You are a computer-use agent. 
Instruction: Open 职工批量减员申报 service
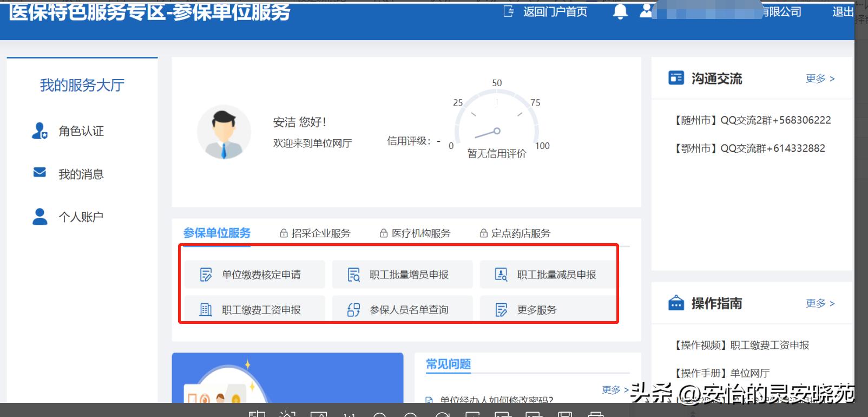(548, 275)
